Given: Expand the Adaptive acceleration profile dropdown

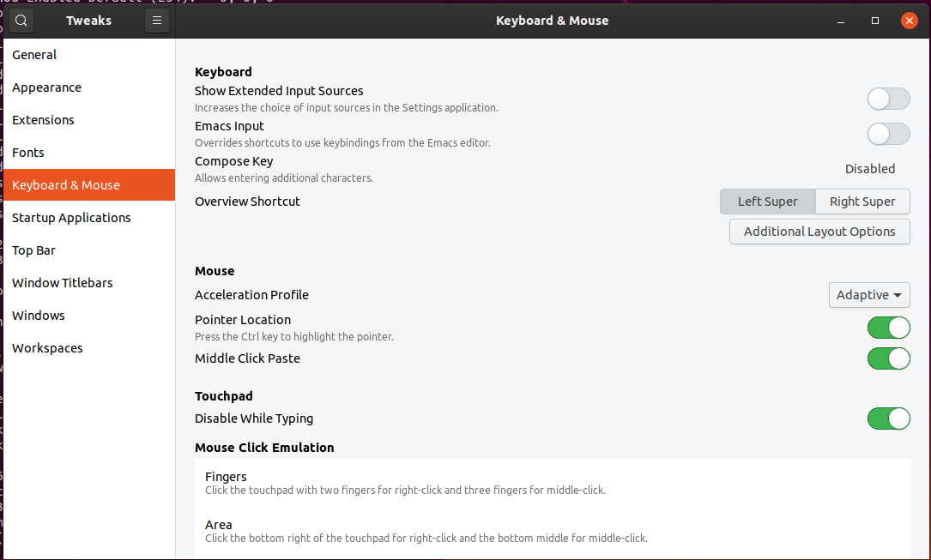Looking at the screenshot, I should point(869,295).
